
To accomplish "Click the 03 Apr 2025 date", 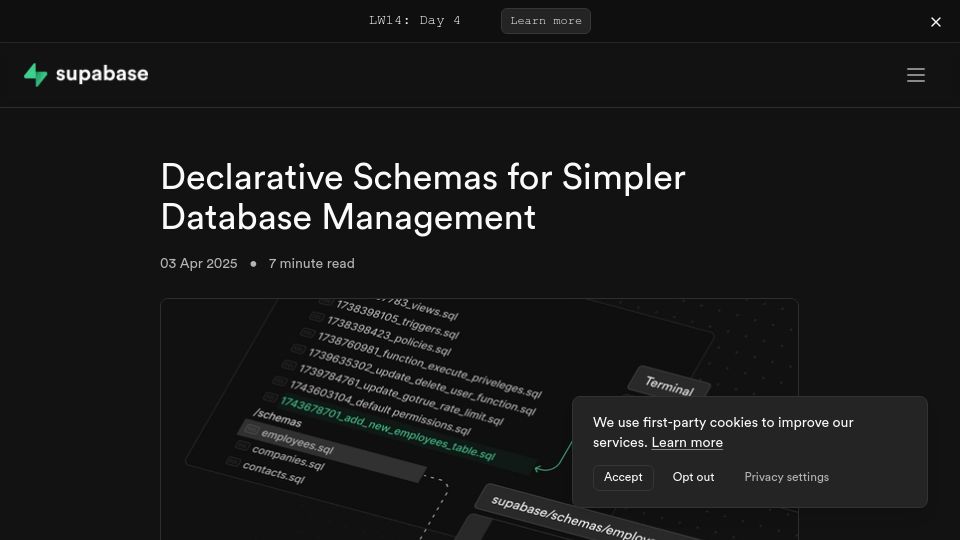I will (x=198, y=263).
